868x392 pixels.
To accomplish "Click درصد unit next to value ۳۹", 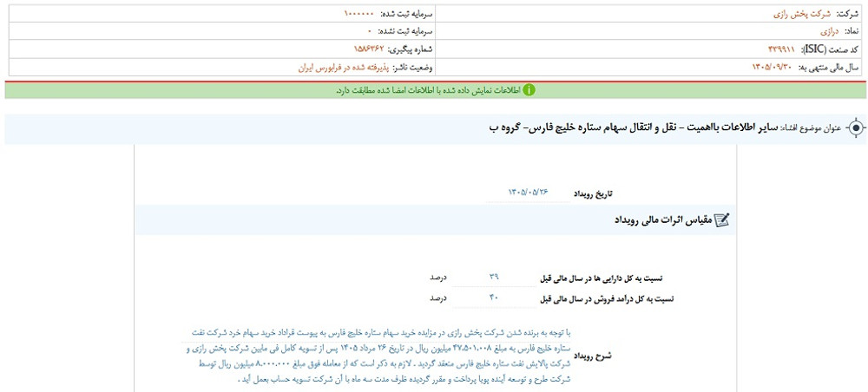I will click(438, 277).
